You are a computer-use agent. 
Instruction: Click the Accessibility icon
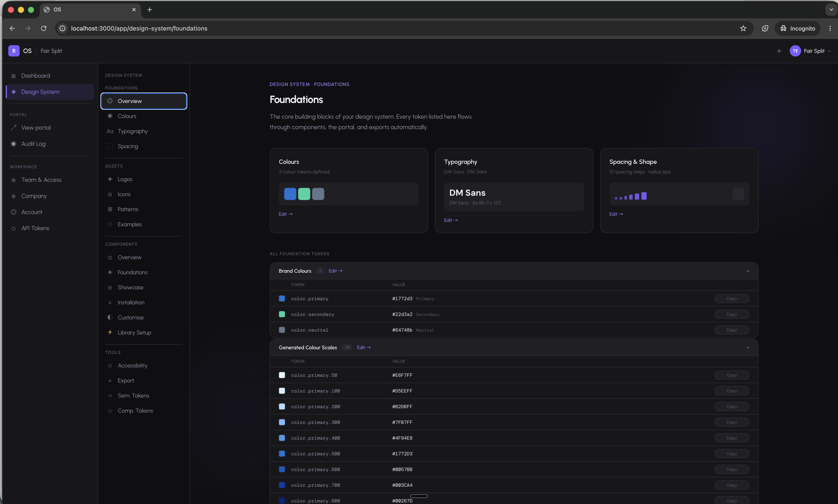[x=110, y=366]
